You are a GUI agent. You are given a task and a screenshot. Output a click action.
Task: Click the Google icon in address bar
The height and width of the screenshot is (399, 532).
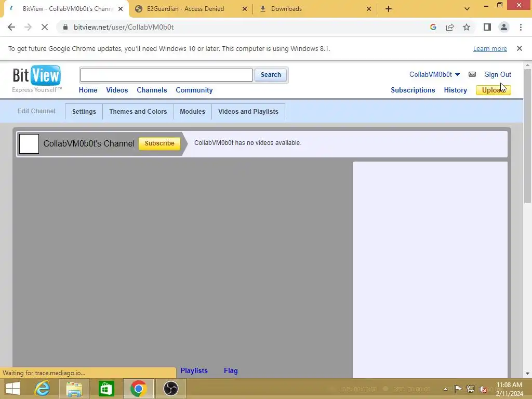click(433, 27)
